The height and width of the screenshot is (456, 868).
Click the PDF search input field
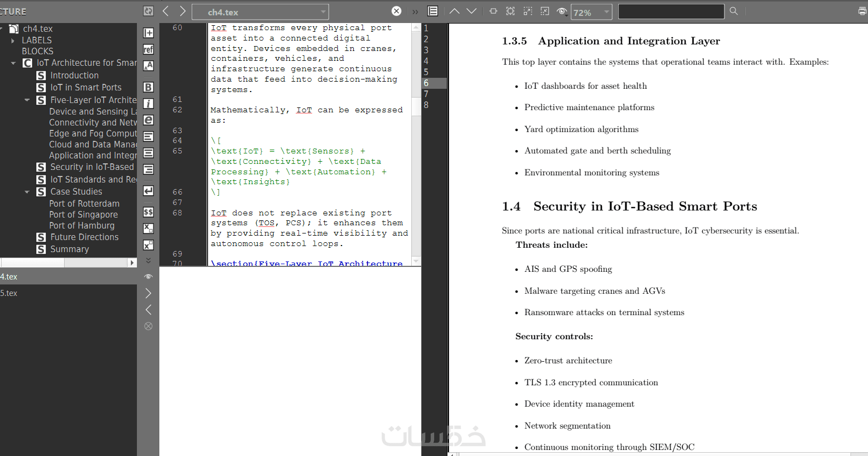[x=671, y=12]
